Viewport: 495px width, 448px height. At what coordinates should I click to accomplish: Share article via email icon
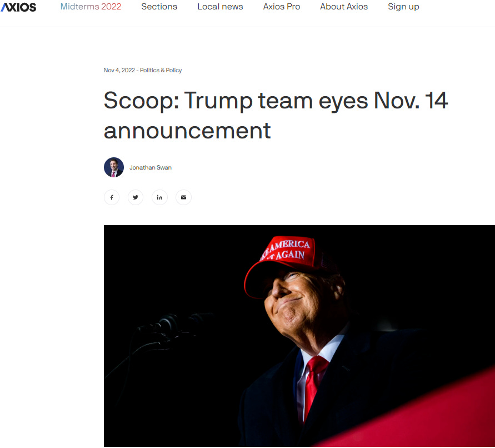pos(184,197)
